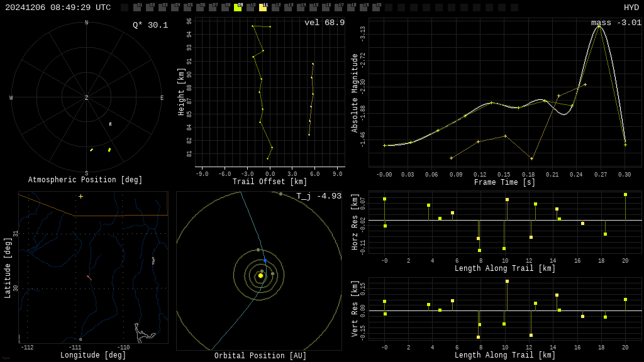The width and height of the screenshot is (644, 362).
Task: Click the vel 68.9 readout
Action: point(325,23)
